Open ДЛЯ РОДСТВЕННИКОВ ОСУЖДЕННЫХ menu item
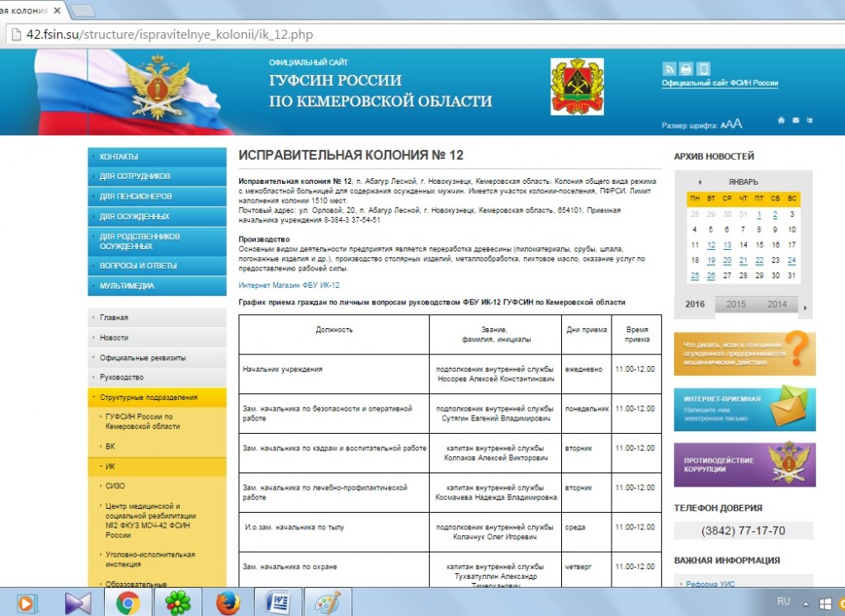845x616 pixels. tap(157, 242)
